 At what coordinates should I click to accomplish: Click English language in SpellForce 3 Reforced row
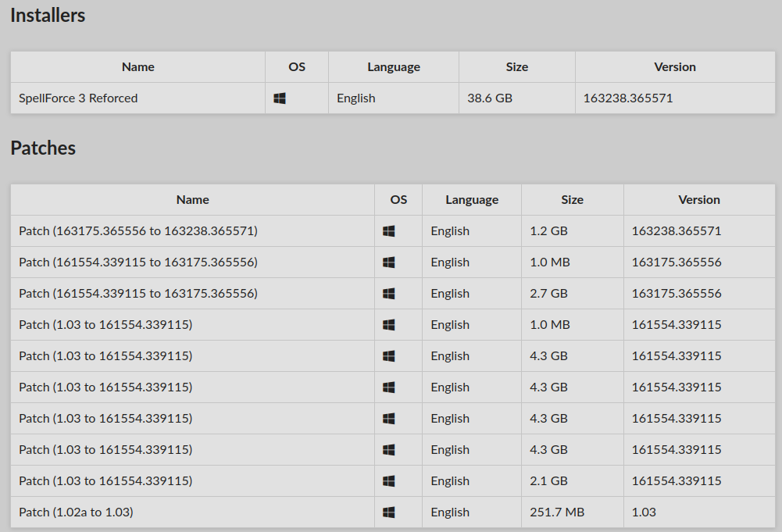click(356, 98)
